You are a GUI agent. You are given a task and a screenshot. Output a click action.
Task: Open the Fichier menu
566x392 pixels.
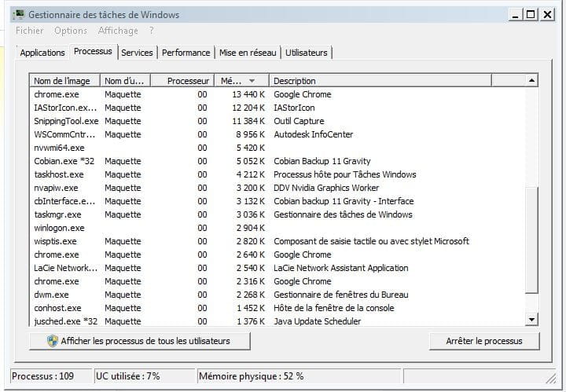tap(30, 31)
